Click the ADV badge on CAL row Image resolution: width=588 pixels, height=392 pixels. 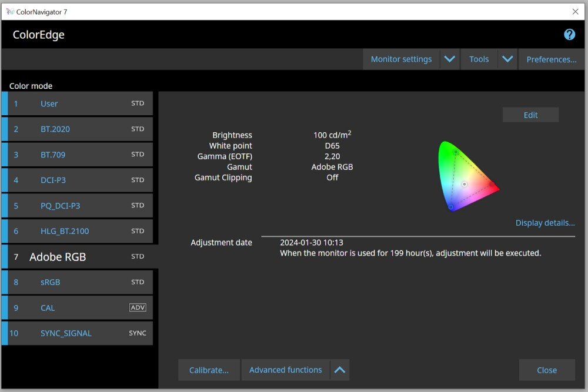point(138,307)
